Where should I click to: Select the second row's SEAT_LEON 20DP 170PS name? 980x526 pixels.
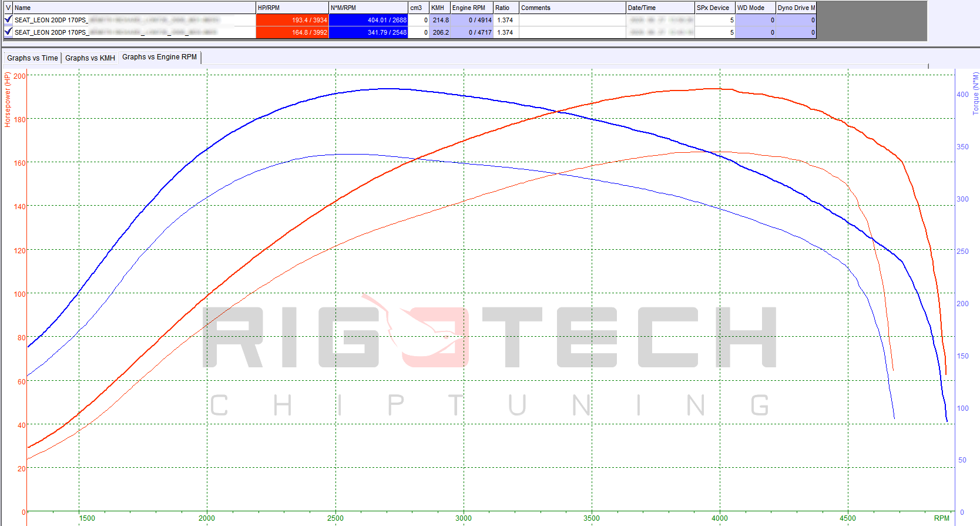tap(51, 32)
